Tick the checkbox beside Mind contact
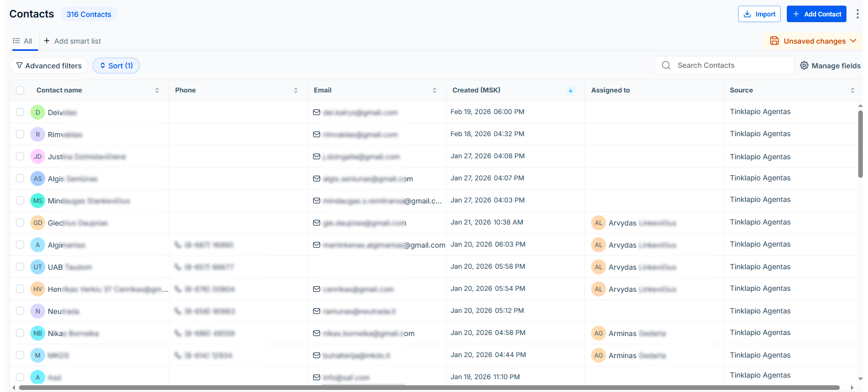Image resolution: width=868 pixels, height=392 pixels. tap(20, 200)
